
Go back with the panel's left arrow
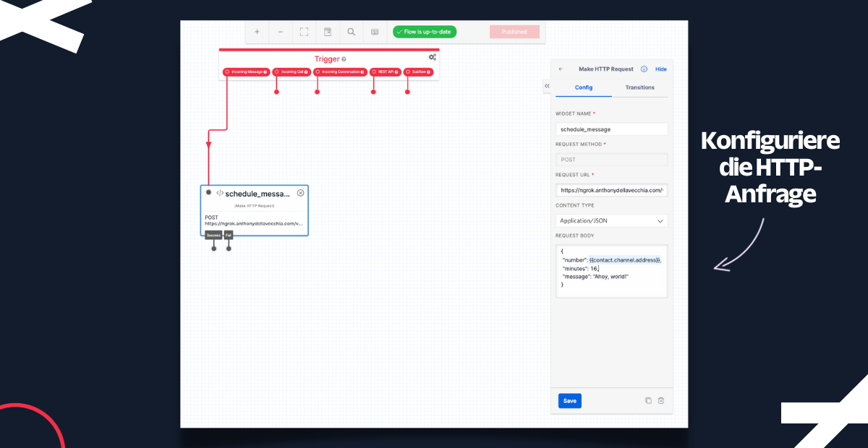pos(561,69)
